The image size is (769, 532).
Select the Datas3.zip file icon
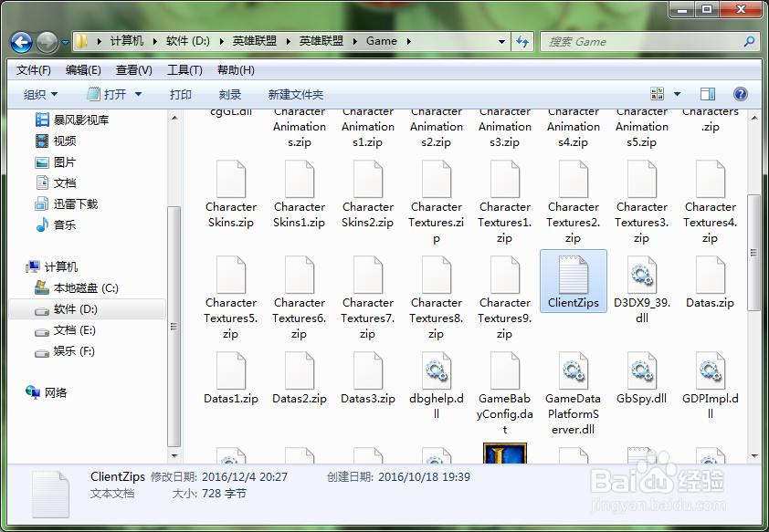pyautogui.click(x=368, y=370)
